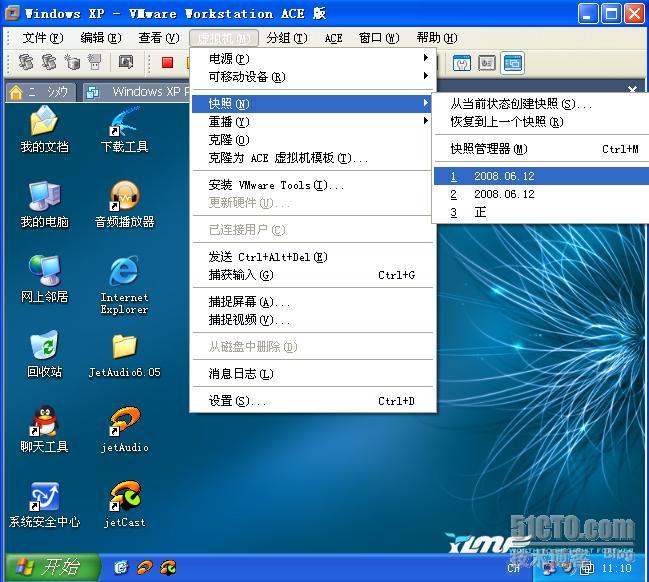The height and width of the screenshot is (582, 649).
Task: Open 设置(S) from the menu
Action: [x=313, y=401]
